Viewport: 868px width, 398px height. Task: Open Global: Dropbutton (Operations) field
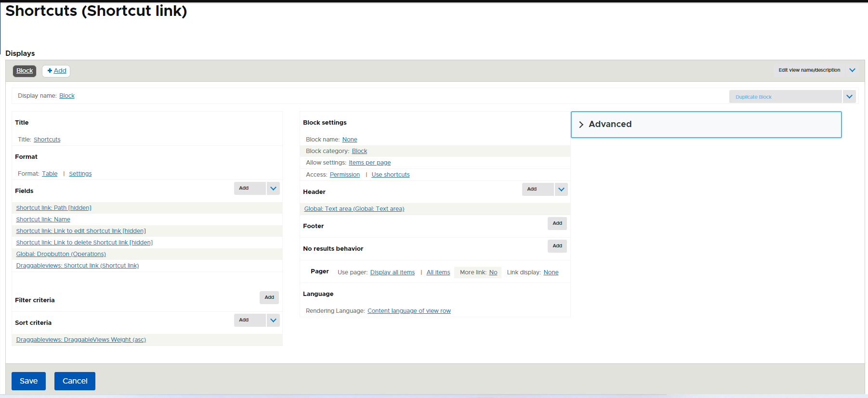coord(61,254)
